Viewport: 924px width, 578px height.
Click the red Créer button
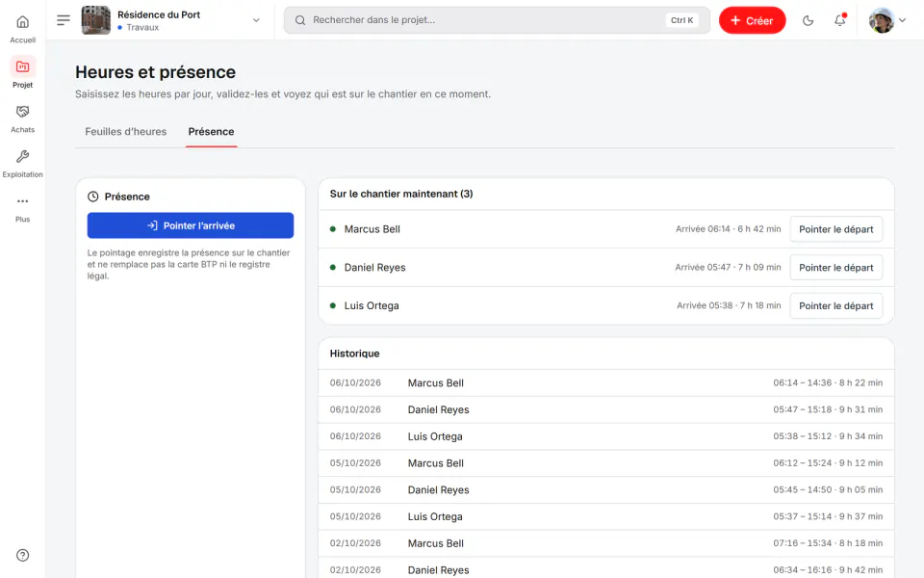752,20
